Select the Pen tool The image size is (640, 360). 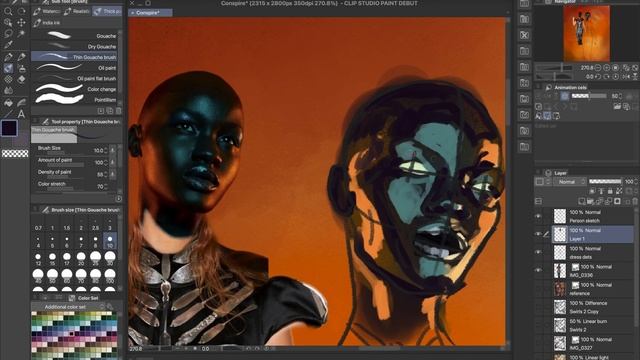(x=8, y=57)
